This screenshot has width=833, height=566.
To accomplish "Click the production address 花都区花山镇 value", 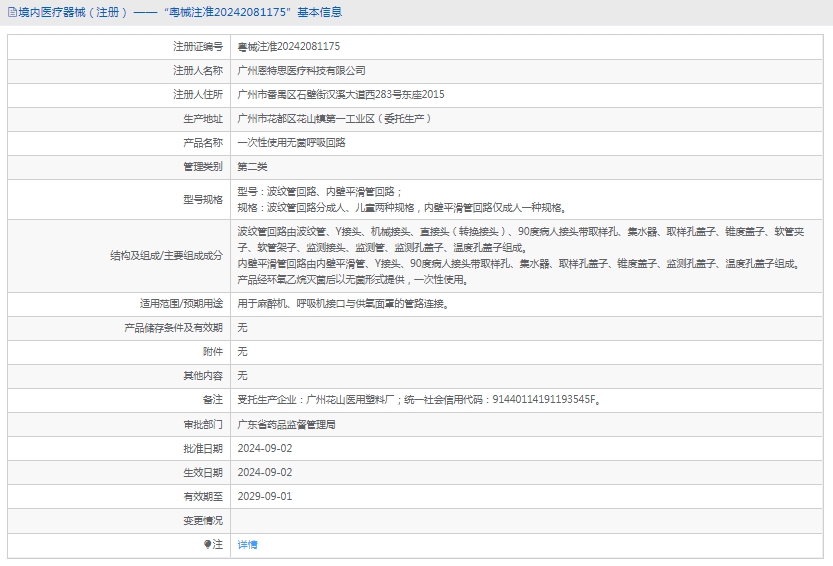I will 333,119.
